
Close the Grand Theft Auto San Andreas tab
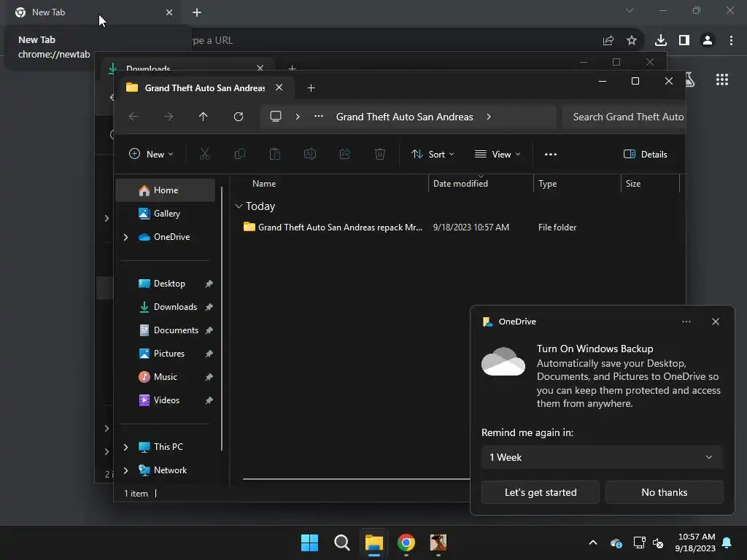coord(279,87)
